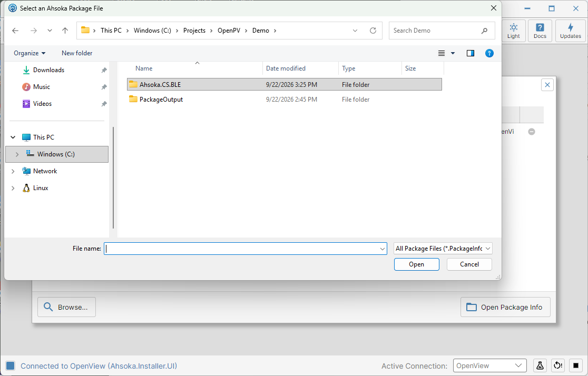The image size is (588, 376).
Task: Click the stop icon in status bar
Action: pos(576,365)
